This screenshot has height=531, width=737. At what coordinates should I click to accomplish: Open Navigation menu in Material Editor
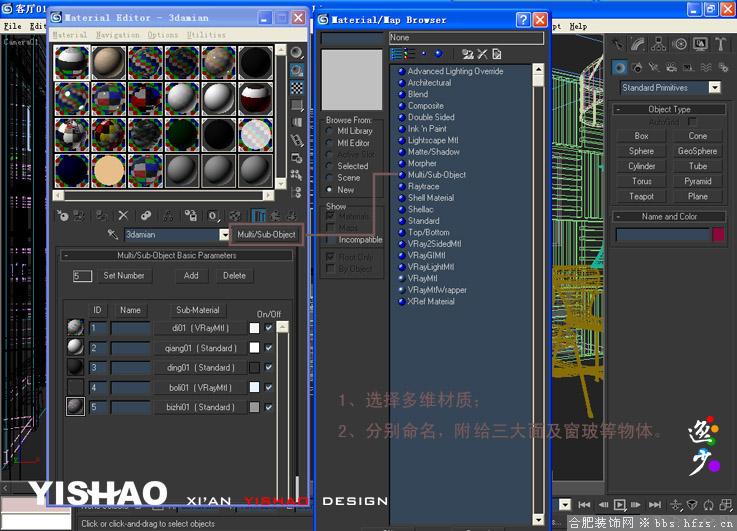pyautogui.click(x=118, y=35)
